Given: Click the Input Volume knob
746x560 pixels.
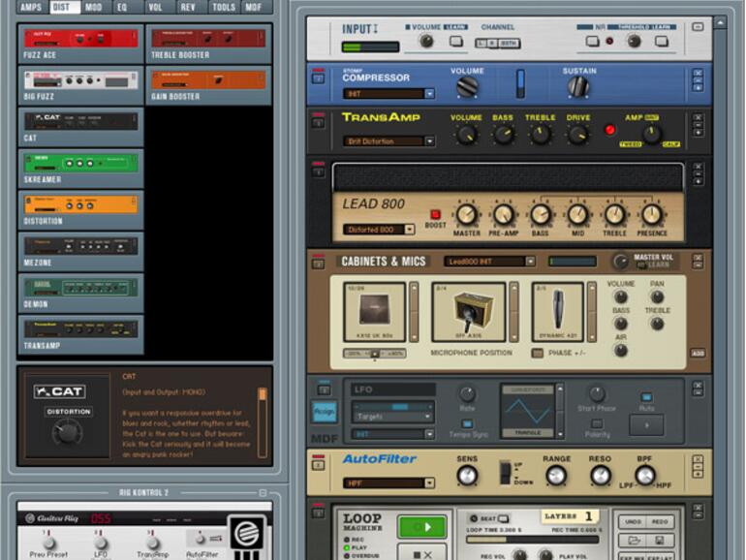Looking at the screenshot, I should click(426, 42).
